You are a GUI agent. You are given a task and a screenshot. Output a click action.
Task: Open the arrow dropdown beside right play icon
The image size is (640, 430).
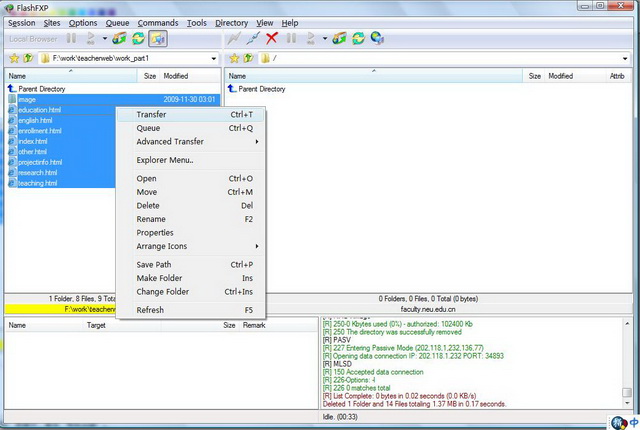click(x=325, y=39)
